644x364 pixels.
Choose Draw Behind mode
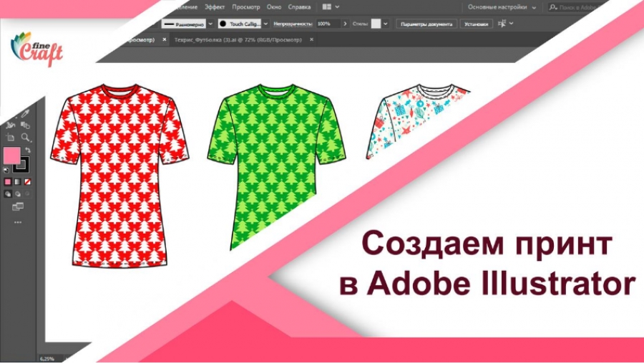point(18,193)
